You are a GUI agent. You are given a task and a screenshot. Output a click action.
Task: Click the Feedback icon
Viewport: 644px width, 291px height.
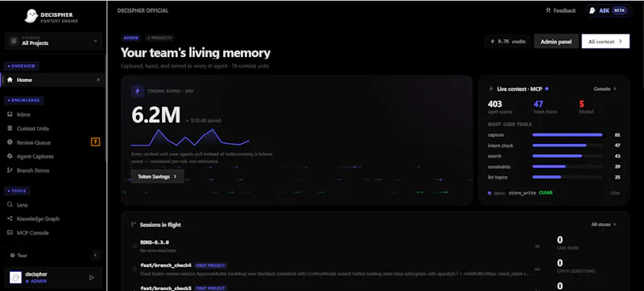[x=548, y=10]
